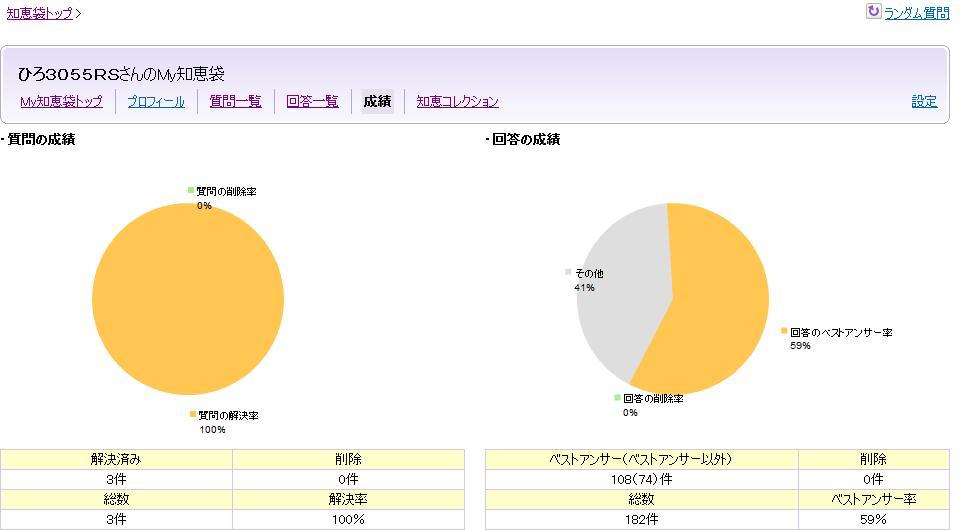The width and height of the screenshot is (960, 530).
Task: Open the ランダム質問 link
Action: point(916,13)
